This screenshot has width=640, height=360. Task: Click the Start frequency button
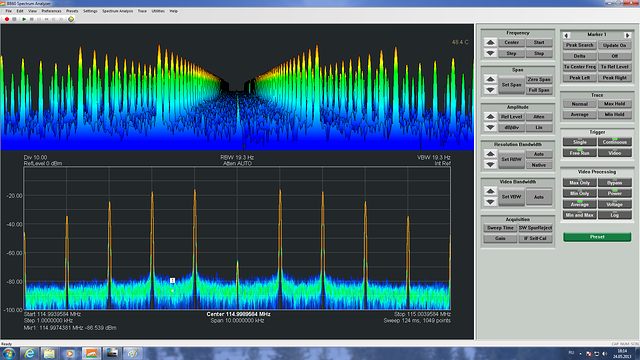click(539, 42)
